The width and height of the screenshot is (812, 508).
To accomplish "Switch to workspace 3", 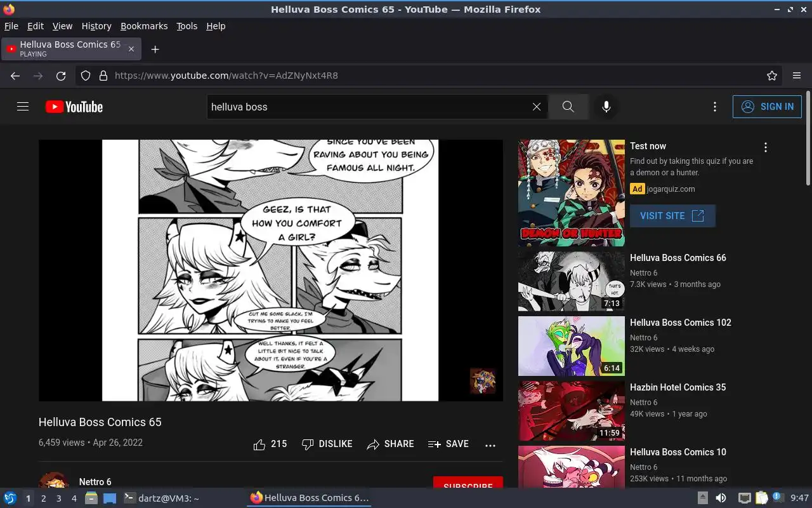I will pyautogui.click(x=58, y=498).
